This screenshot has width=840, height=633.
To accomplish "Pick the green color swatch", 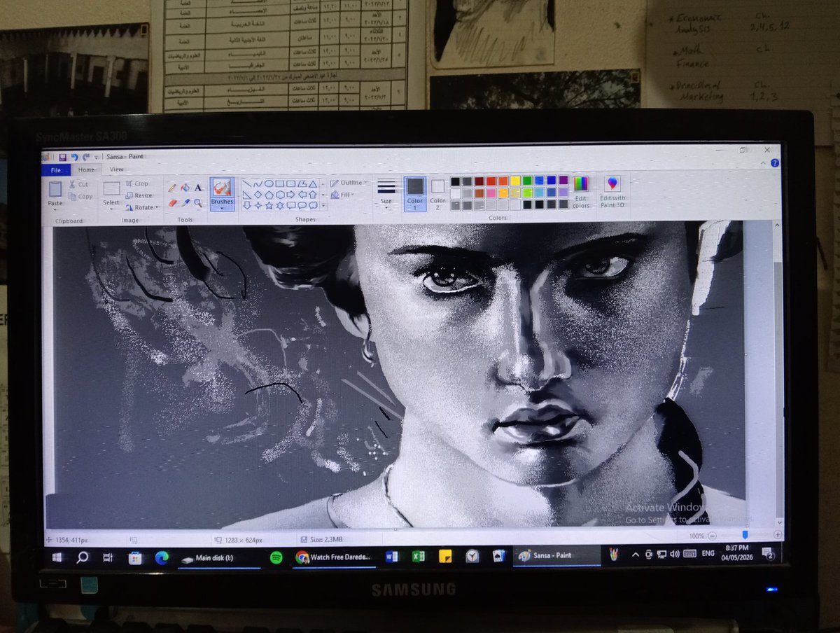I will (527, 181).
